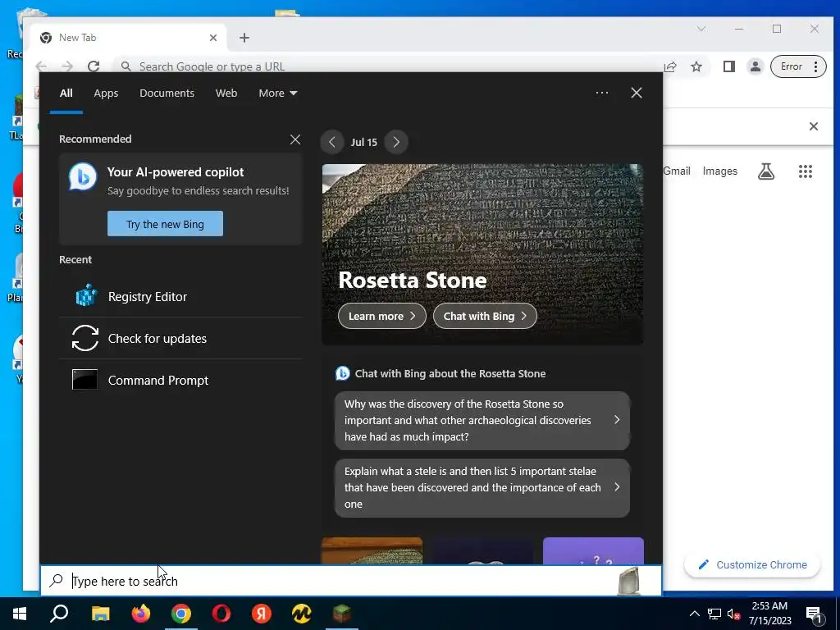Open Search Labs flask icon
The image size is (840, 630).
pyautogui.click(x=766, y=171)
